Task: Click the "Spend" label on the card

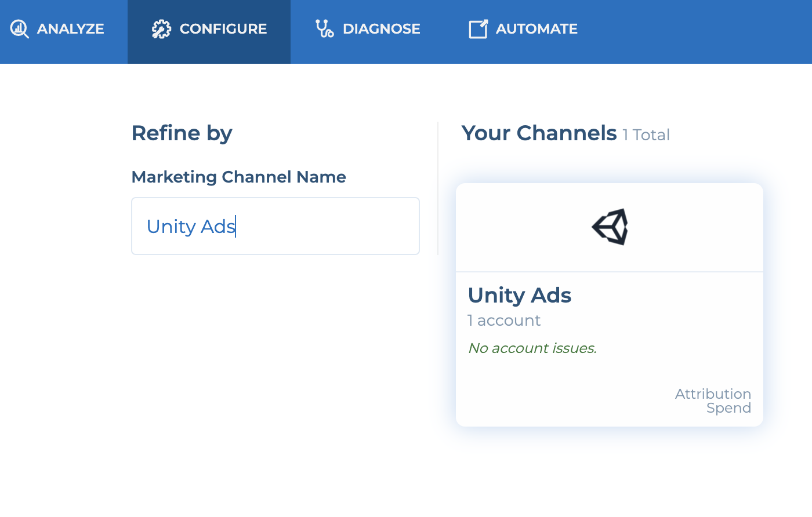Action: [x=728, y=408]
